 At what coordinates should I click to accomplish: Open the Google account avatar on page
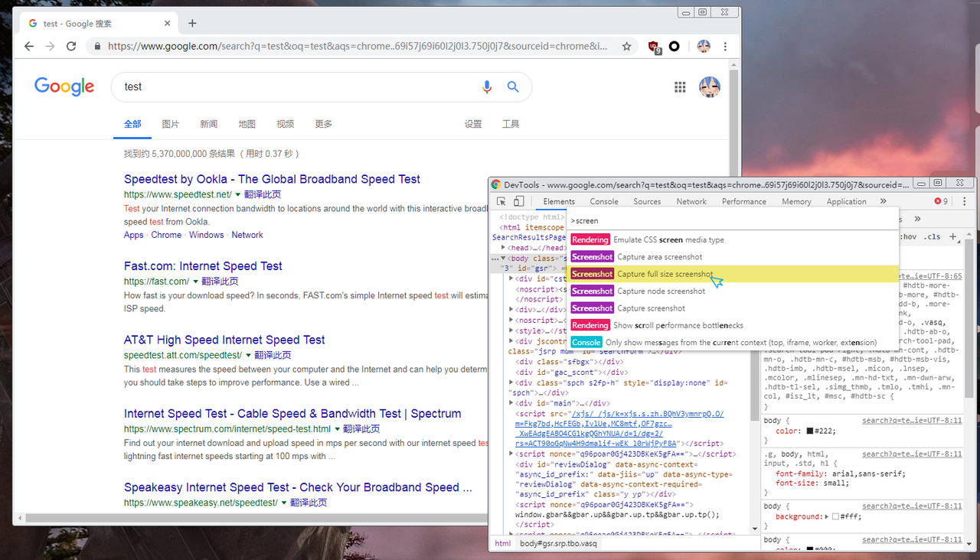coord(710,86)
